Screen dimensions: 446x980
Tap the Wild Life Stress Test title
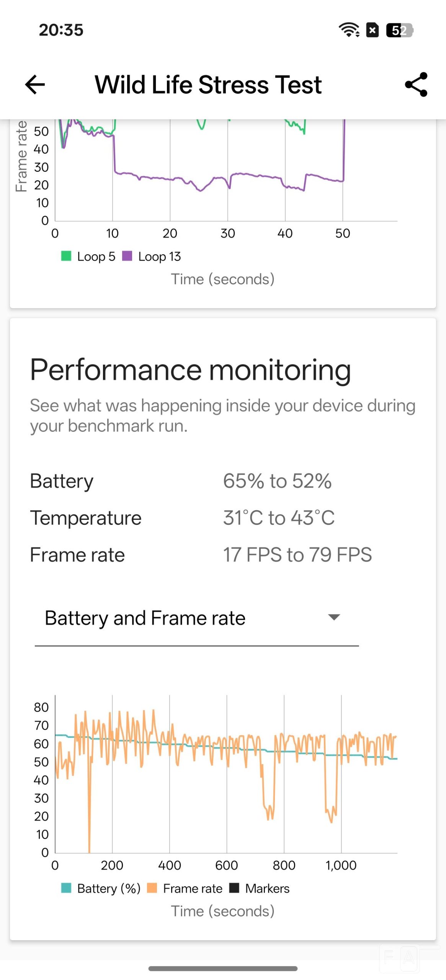[x=208, y=85]
